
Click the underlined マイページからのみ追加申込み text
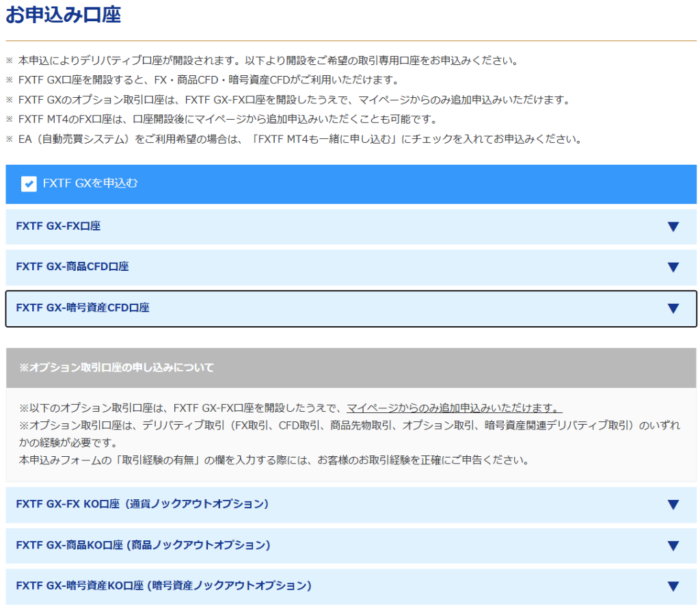pyautogui.click(x=454, y=408)
